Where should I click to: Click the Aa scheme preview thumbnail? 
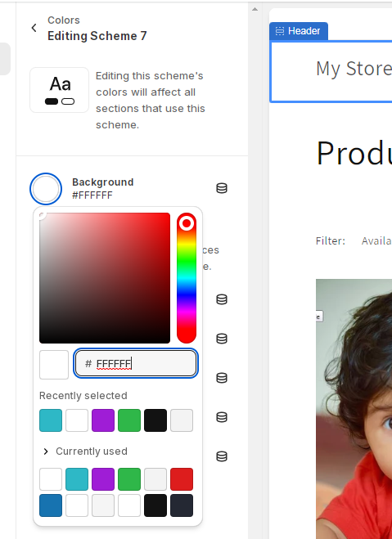(x=60, y=90)
